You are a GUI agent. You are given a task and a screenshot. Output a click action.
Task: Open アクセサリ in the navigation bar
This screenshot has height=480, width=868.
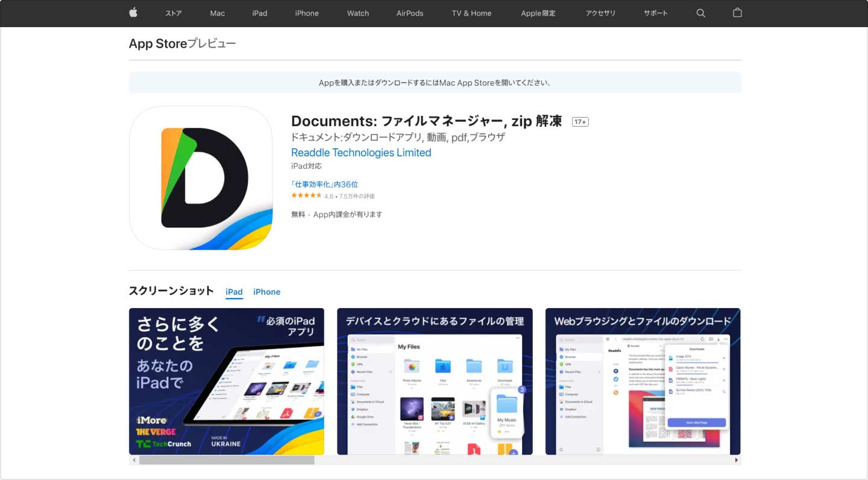[x=600, y=13]
